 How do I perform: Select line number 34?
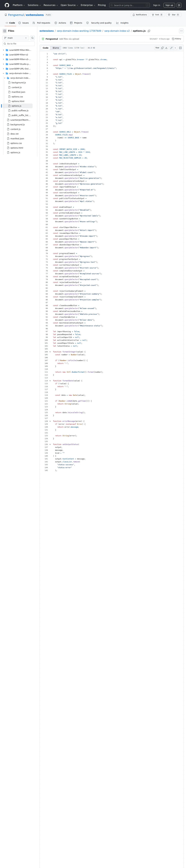47,149
